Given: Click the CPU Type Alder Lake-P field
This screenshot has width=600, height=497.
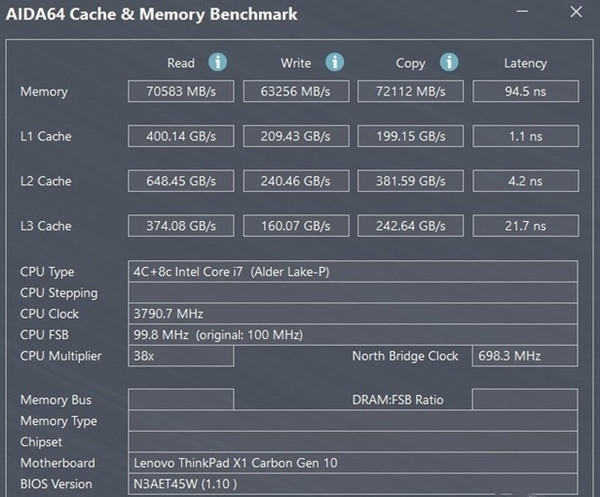Looking at the screenshot, I should (x=353, y=272).
